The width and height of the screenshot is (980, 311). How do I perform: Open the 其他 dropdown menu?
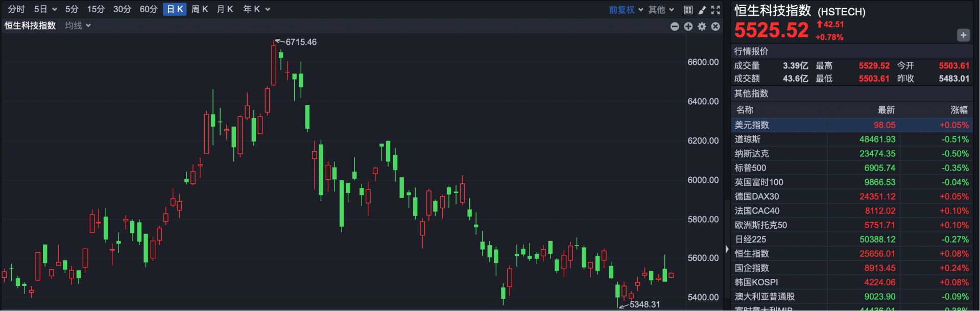tap(661, 10)
